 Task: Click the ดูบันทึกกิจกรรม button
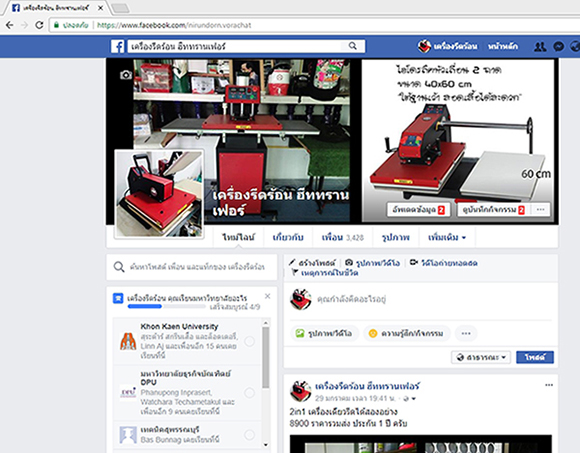pos(493,210)
